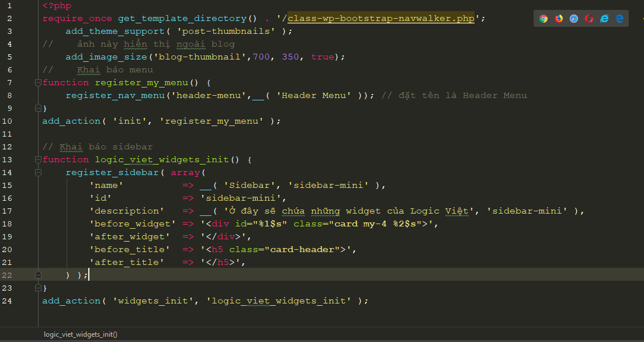
Task: Click comment 'ảnh này hiển thị ngoài blog'
Action: (156, 44)
